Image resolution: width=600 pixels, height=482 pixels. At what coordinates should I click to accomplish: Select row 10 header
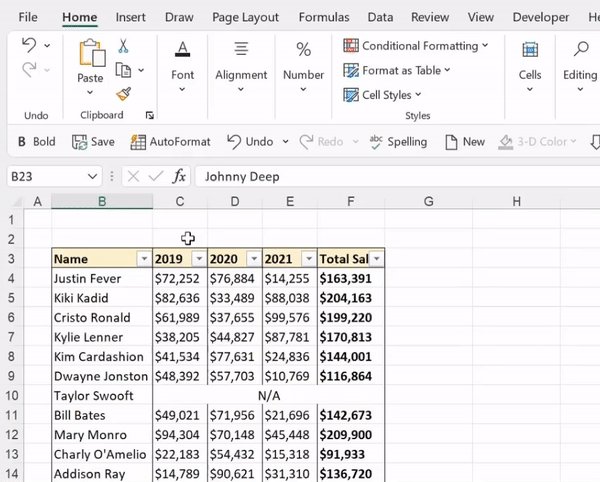tap(12, 395)
